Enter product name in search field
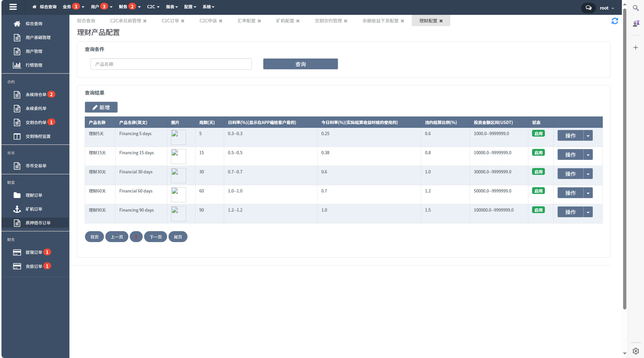Image resolution: width=644 pixels, height=358 pixels. point(172,64)
